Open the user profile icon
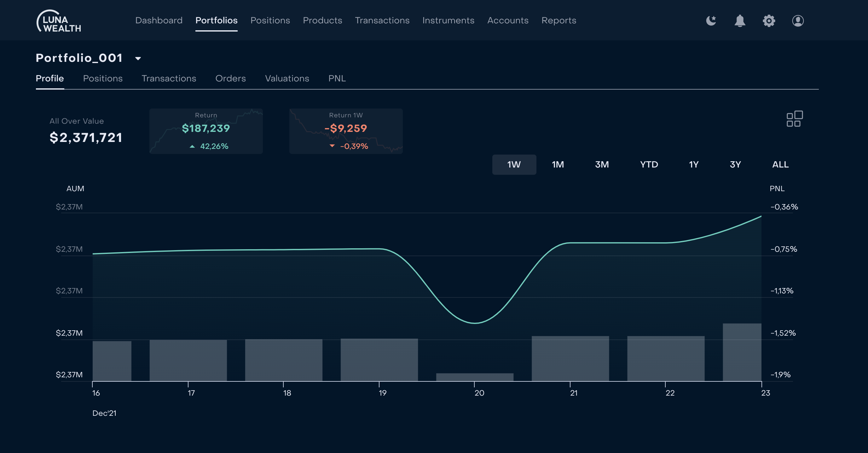 coord(798,21)
